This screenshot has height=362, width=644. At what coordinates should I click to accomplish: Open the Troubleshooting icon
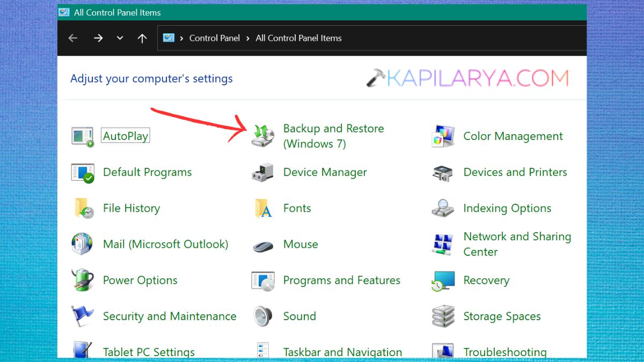click(443, 351)
